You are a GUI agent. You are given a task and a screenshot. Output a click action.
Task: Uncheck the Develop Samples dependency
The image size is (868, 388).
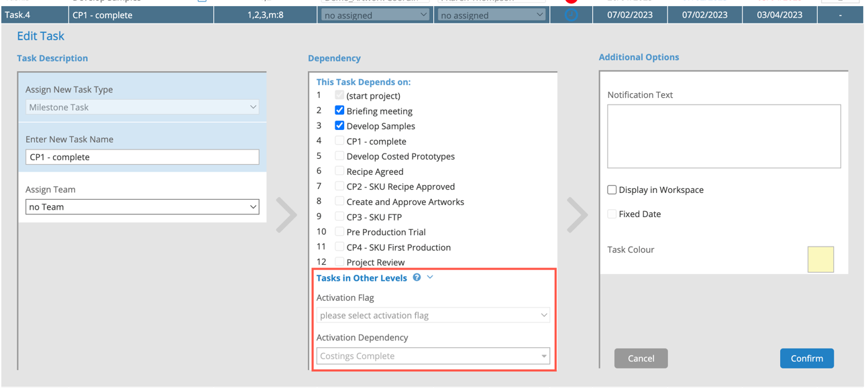339,126
